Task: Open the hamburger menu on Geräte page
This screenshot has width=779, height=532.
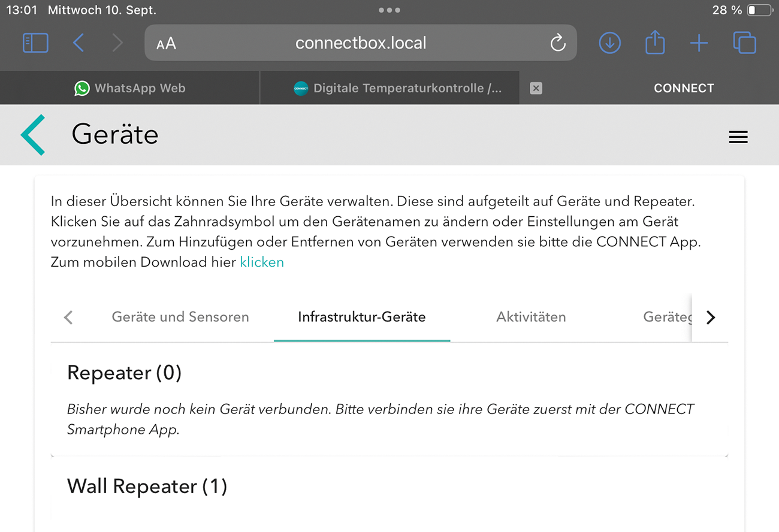Action: [x=738, y=137]
